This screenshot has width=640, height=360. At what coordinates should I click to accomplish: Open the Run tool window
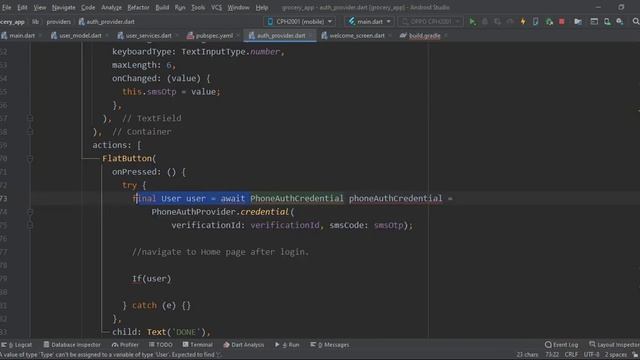point(287,345)
